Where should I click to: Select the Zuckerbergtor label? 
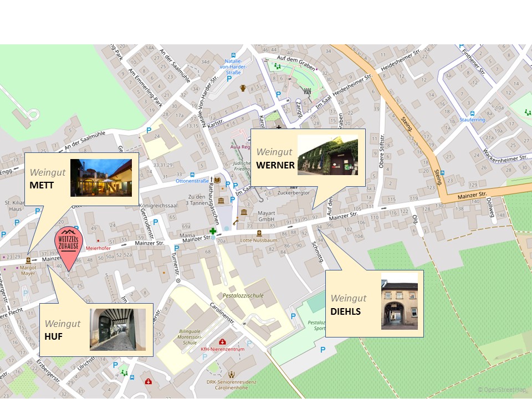(294, 193)
